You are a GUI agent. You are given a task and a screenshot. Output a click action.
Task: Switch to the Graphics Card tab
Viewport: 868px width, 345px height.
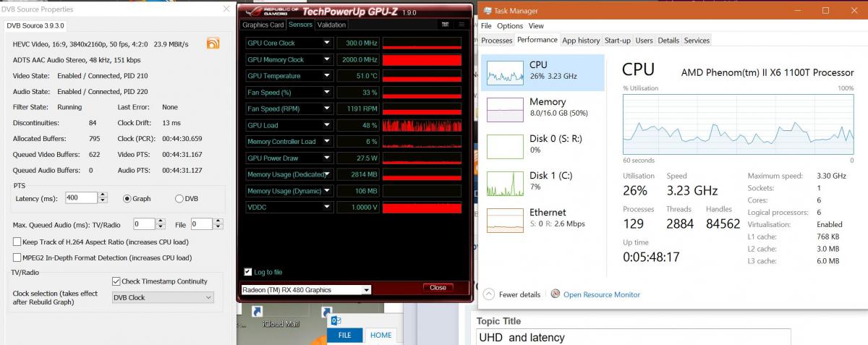(x=263, y=25)
